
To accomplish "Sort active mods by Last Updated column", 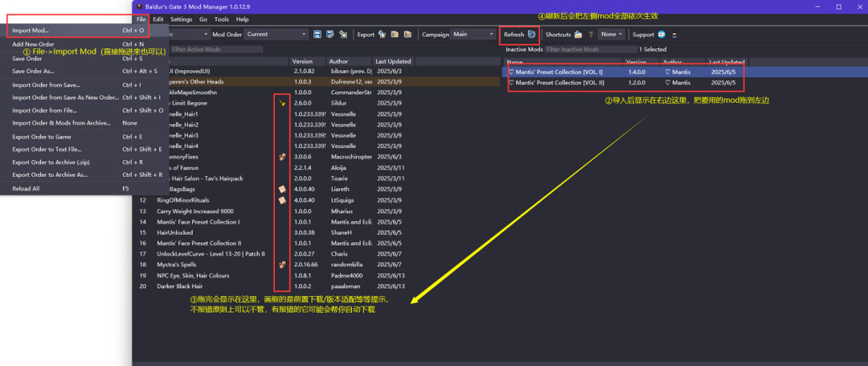I will (x=393, y=61).
